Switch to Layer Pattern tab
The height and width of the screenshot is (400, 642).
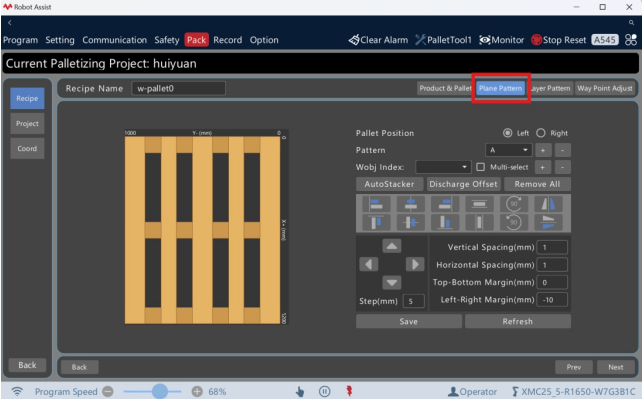550,88
